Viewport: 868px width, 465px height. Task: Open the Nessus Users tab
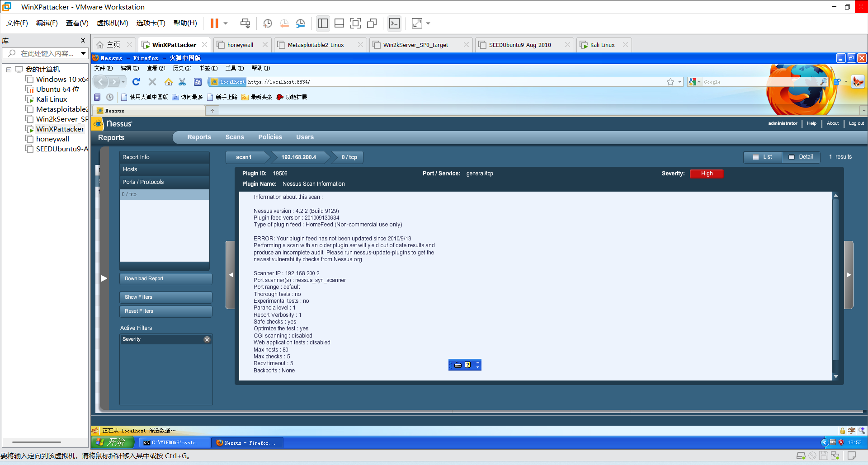point(305,137)
